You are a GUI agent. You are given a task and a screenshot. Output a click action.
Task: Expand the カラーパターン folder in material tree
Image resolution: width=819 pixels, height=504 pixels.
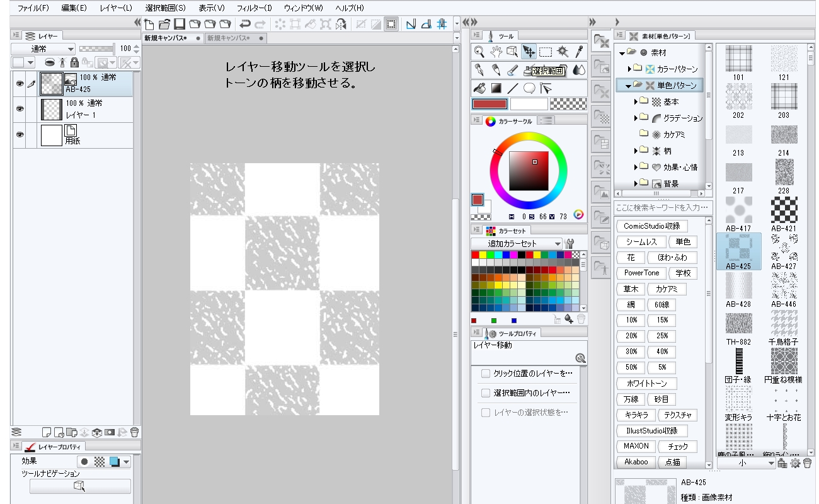click(629, 69)
